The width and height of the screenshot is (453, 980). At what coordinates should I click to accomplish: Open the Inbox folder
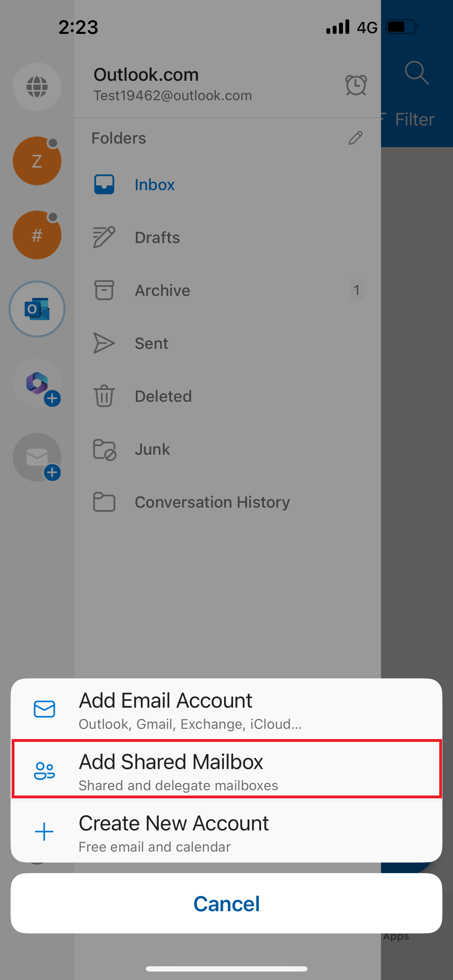tap(155, 184)
